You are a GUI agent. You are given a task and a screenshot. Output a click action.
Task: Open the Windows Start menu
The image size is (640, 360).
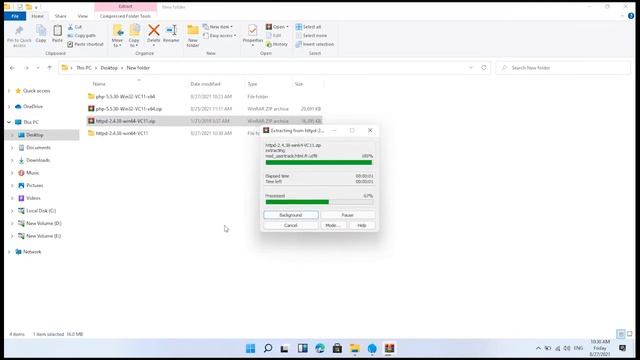coord(251,348)
